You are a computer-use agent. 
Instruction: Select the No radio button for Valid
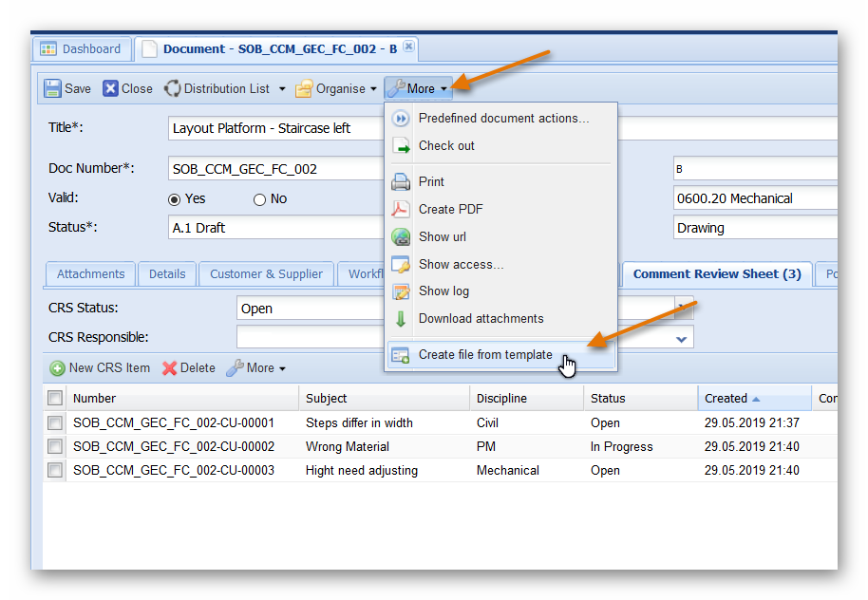click(x=258, y=197)
